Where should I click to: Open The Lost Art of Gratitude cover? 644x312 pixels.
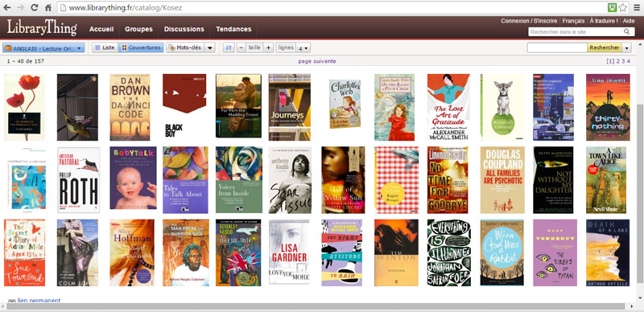(448, 107)
